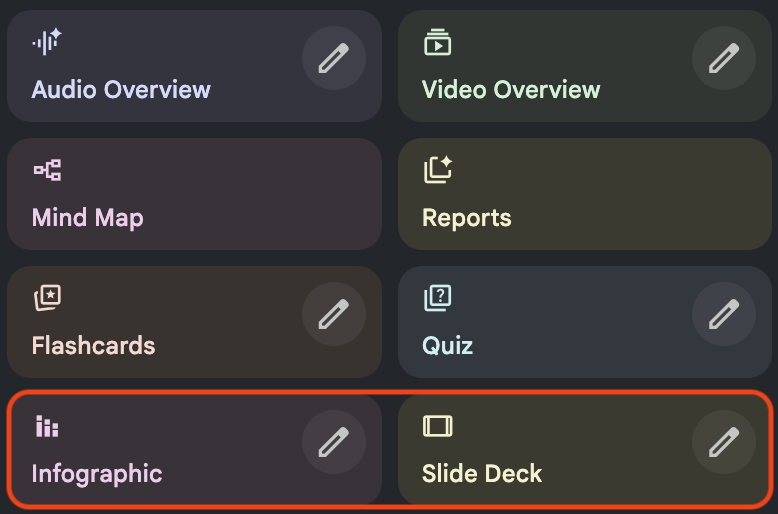Generate a Slide Deck
The image size is (778, 514).
(x=483, y=472)
